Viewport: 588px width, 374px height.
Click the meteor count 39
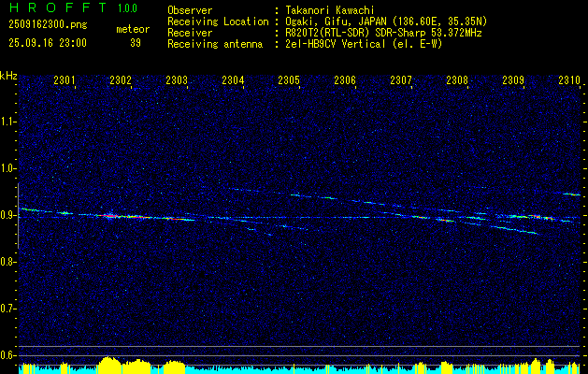136,43
